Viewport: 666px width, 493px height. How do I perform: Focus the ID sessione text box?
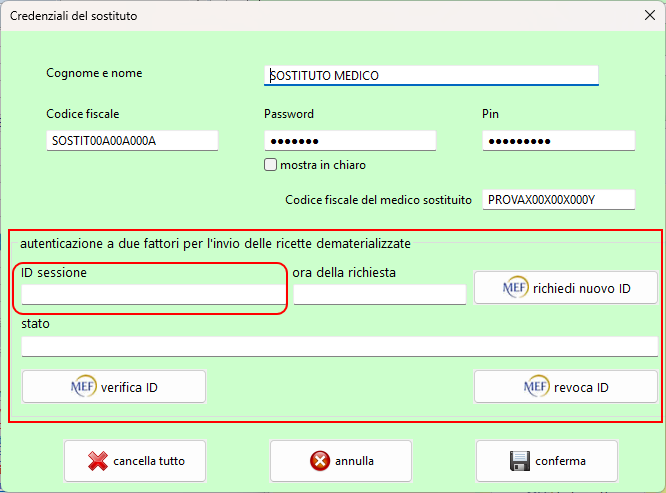click(152, 294)
